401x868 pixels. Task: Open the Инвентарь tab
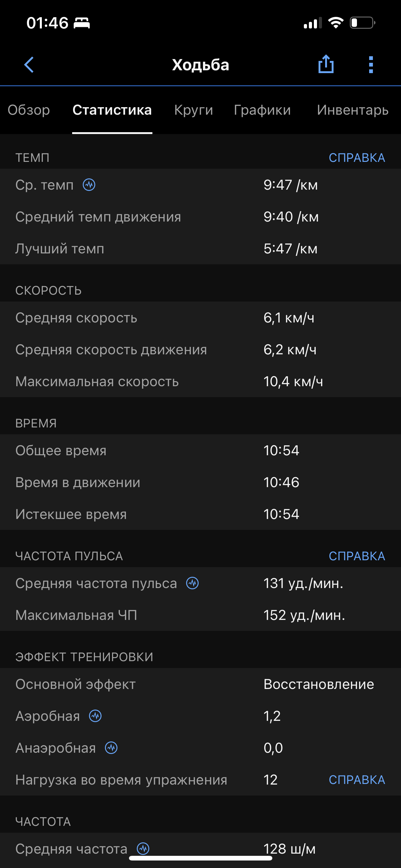(353, 110)
